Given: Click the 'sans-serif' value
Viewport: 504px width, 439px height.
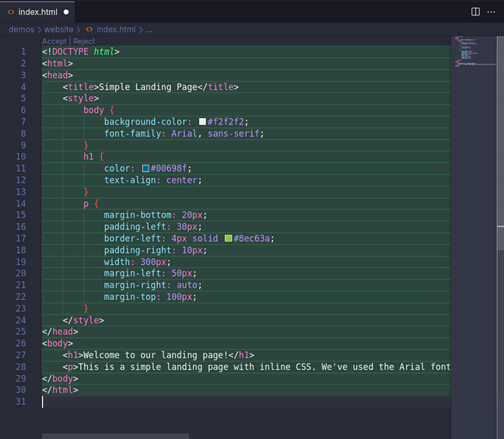Looking at the screenshot, I should tap(233, 134).
